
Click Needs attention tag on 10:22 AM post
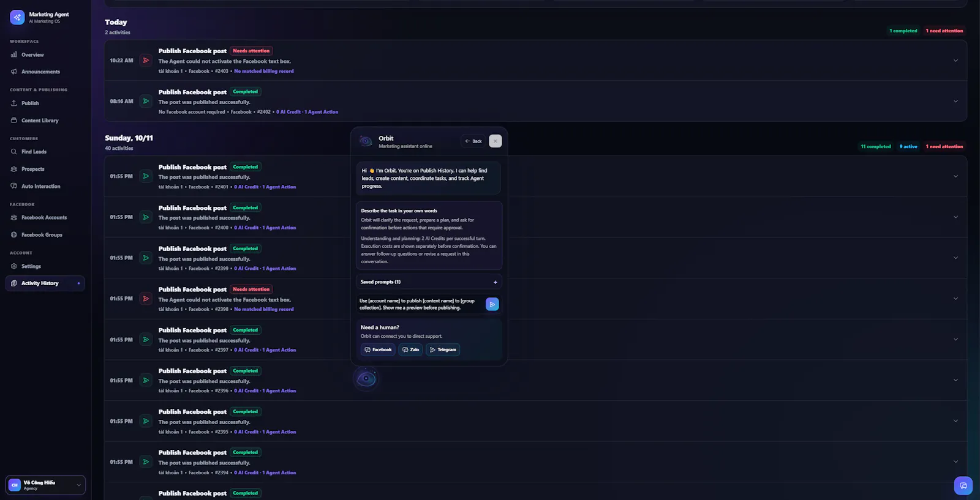point(251,51)
